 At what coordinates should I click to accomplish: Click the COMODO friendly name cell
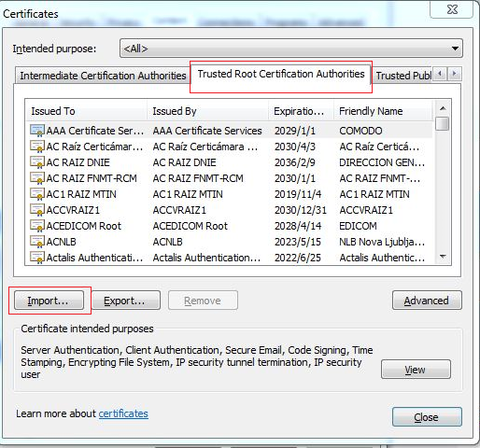point(360,131)
